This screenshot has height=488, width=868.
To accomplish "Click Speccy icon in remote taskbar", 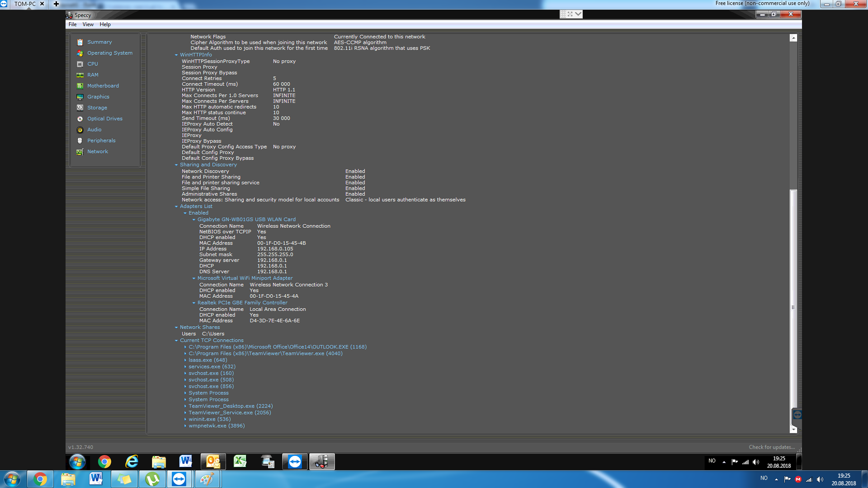I will [322, 461].
